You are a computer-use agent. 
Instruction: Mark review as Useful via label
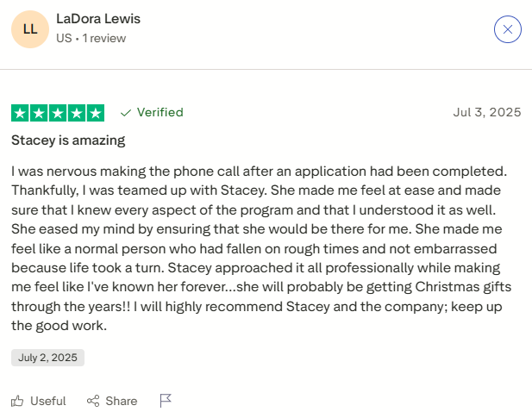[x=47, y=401]
